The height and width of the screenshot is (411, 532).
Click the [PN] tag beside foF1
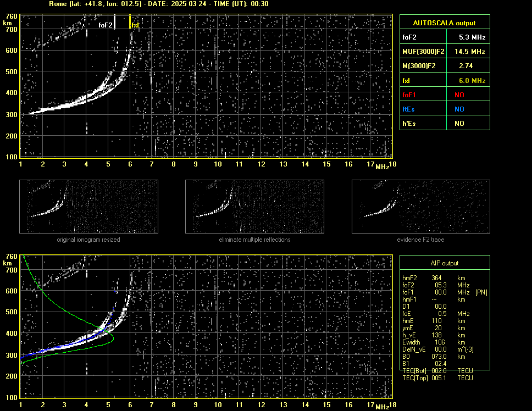click(x=481, y=292)
